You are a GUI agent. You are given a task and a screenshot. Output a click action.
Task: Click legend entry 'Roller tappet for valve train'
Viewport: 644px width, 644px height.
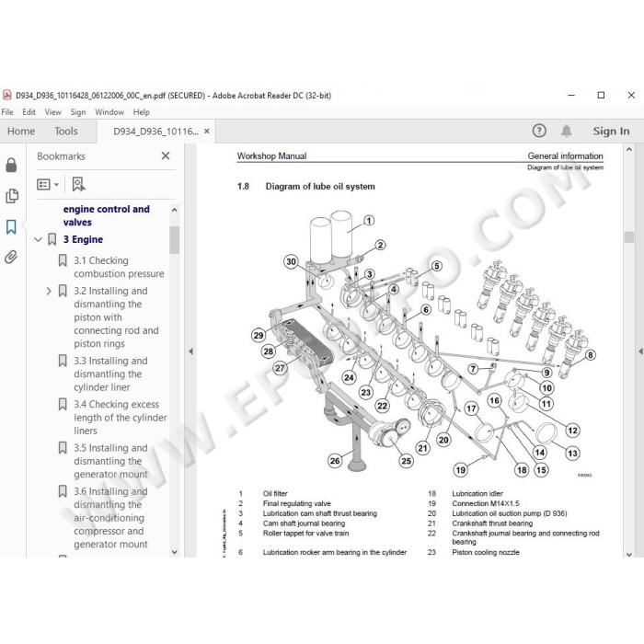point(305,533)
